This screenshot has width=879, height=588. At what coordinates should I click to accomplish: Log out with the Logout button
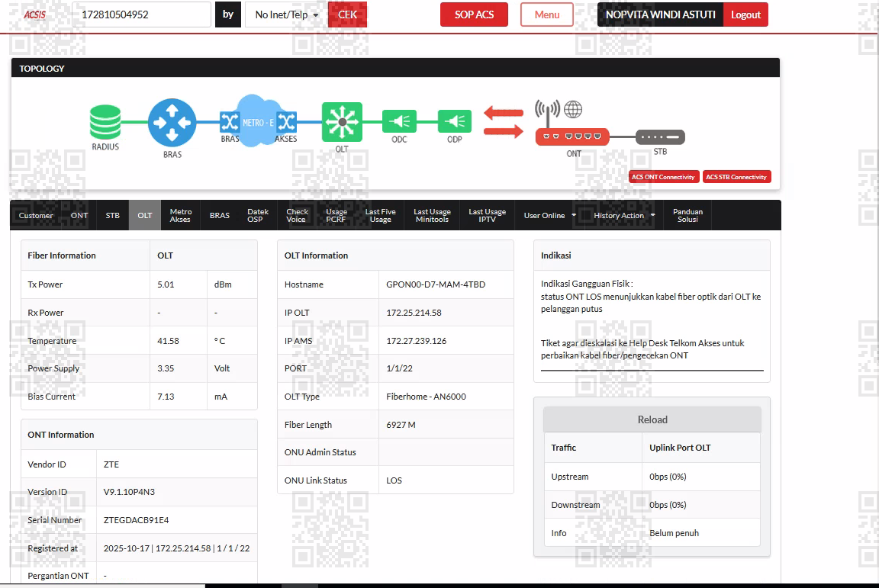pyautogui.click(x=745, y=14)
